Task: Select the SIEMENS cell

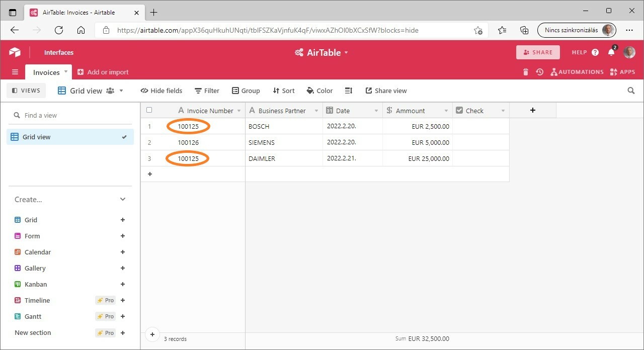Action: pyautogui.click(x=284, y=142)
